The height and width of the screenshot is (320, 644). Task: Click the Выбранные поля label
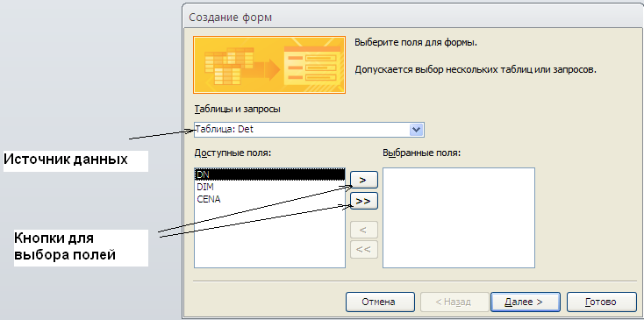422,153
